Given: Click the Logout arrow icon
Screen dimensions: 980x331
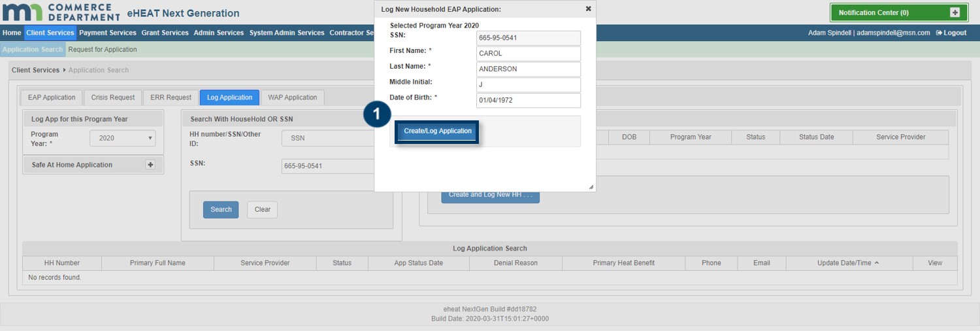Looking at the screenshot, I should pyautogui.click(x=939, y=33).
